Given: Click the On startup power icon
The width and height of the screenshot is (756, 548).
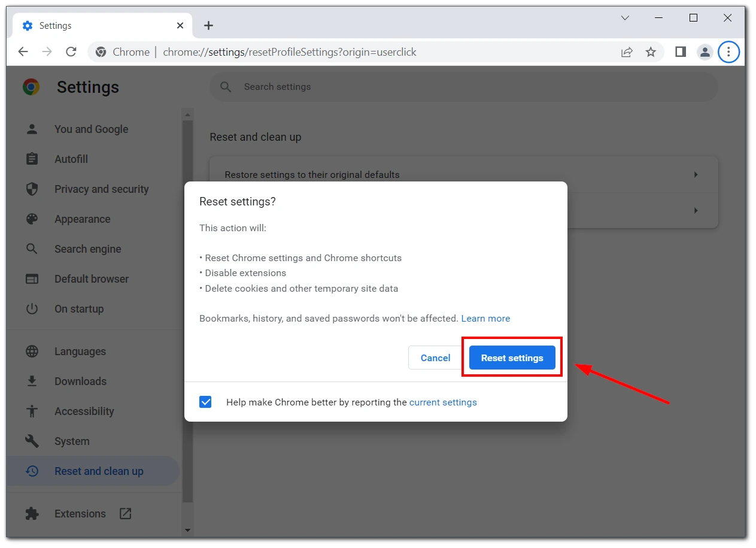Looking at the screenshot, I should coord(32,309).
